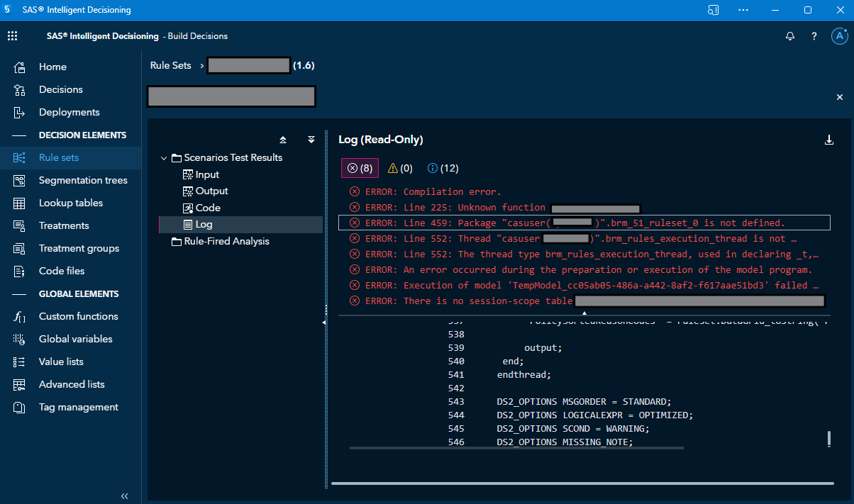Toggle the errors (8) filter

[359, 168]
